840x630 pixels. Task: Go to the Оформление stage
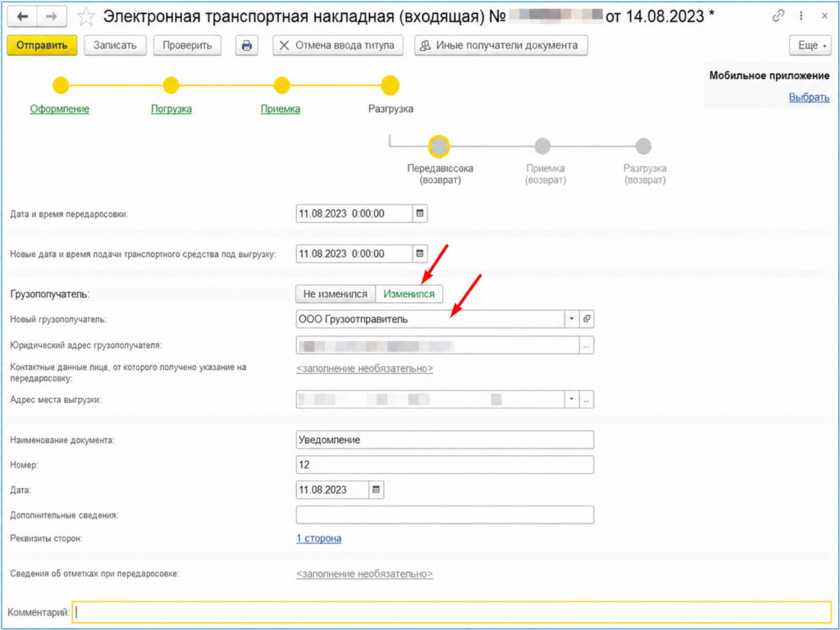pyautogui.click(x=59, y=109)
